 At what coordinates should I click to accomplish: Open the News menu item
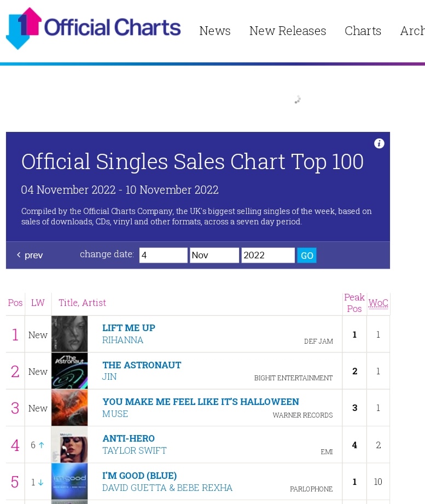coord(215,31)
